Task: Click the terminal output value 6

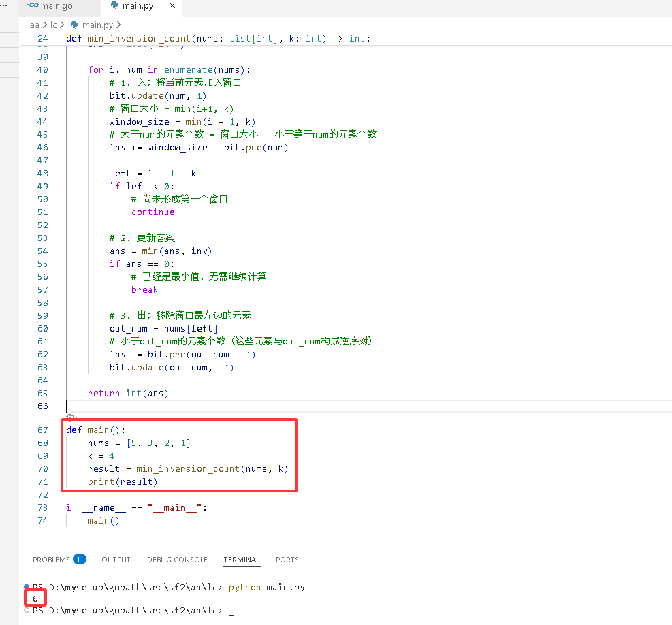Action: [35, 598]
